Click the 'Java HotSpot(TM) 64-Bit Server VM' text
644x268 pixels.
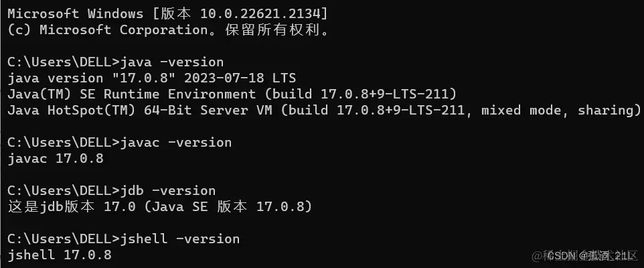pyautogui.click(x=140, y=110)
